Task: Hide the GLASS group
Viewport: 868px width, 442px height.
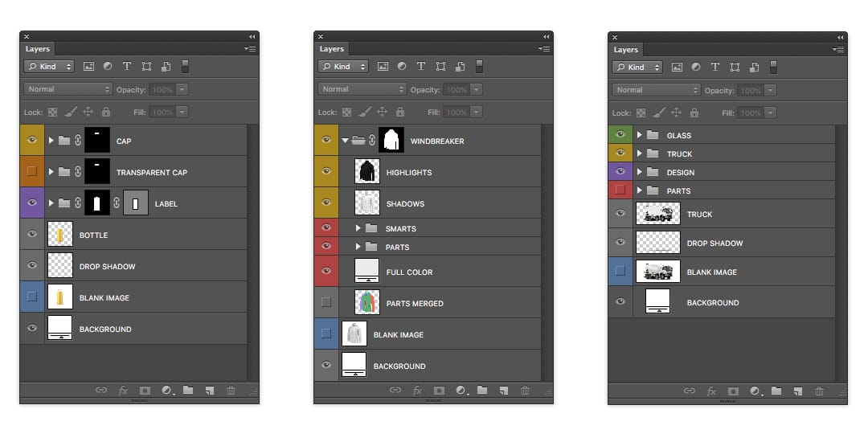Action: coord(620,134)
